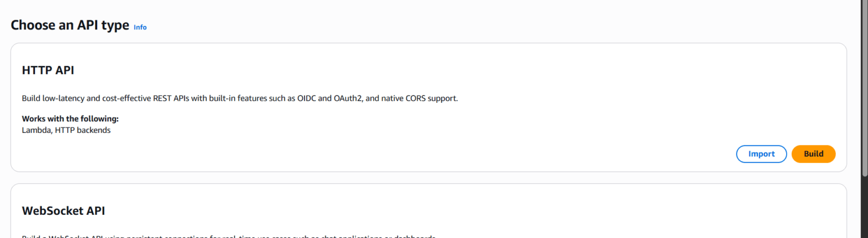This screenshot has width=868, height=238.
Task: Click the HTTP API card title
Action: point(48,71)
